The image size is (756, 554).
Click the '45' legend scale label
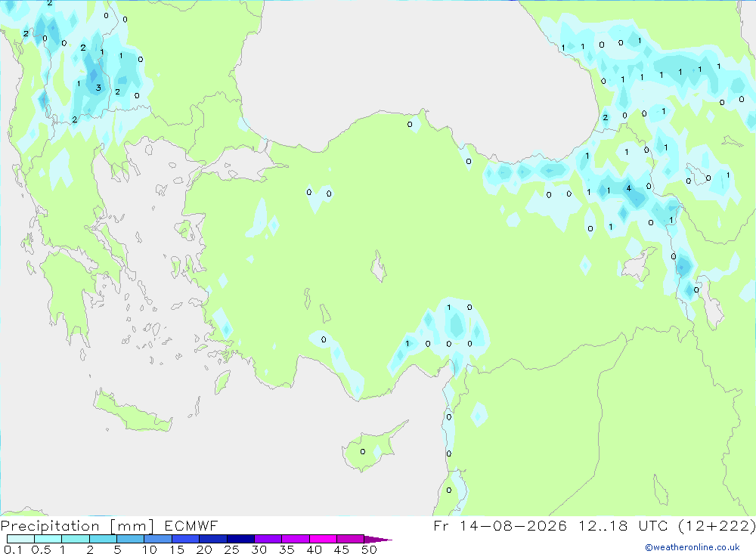[x=342, y=549]
